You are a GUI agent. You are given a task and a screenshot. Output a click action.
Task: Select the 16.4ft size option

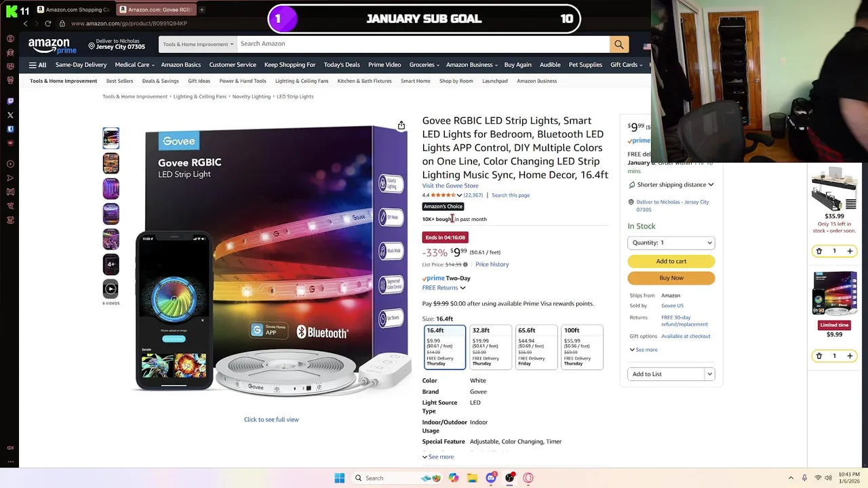tap(445, 347)
